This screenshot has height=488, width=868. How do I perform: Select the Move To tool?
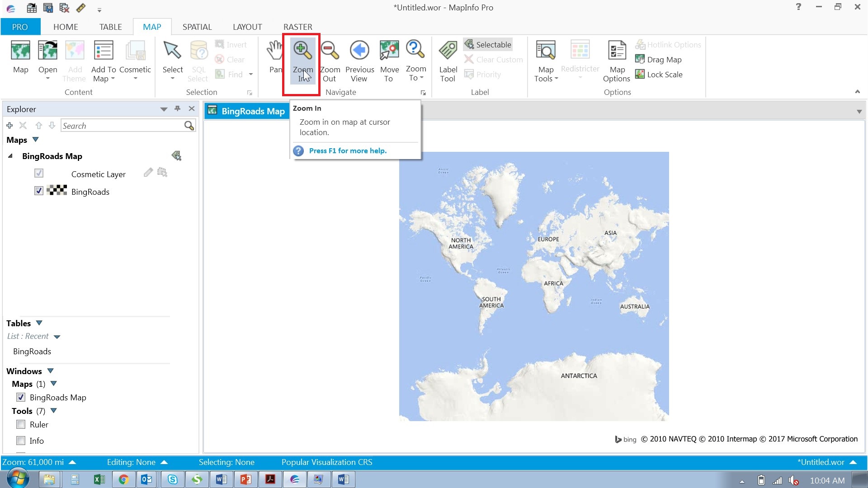[389, 59]
